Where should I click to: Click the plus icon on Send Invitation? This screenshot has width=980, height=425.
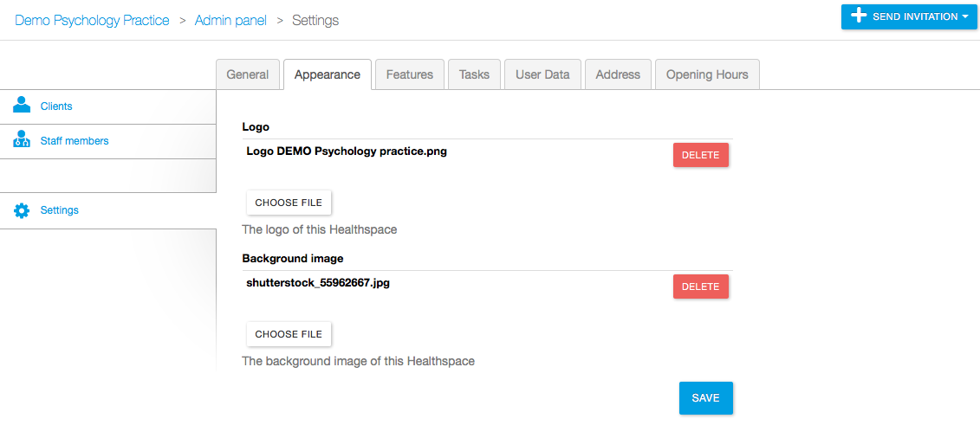tap(859, 16)
